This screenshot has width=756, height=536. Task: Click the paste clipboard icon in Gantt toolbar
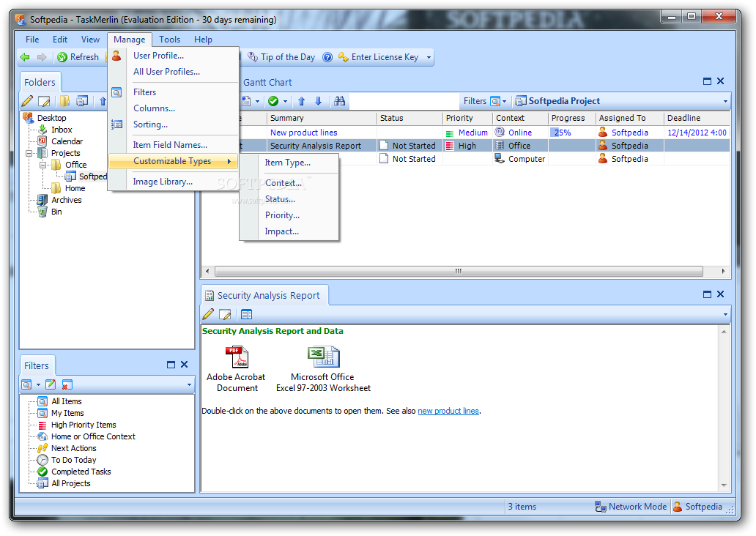(246, 101)
